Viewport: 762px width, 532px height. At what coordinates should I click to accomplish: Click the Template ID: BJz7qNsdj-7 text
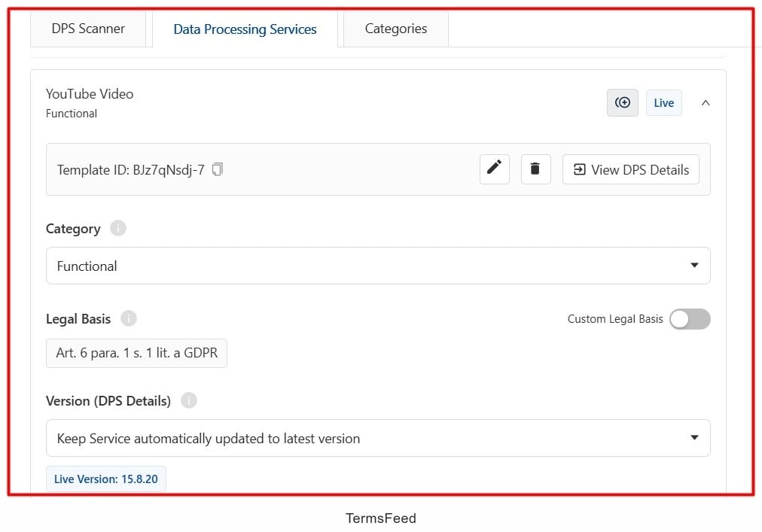pyautogui.click(x=131, y=169)
